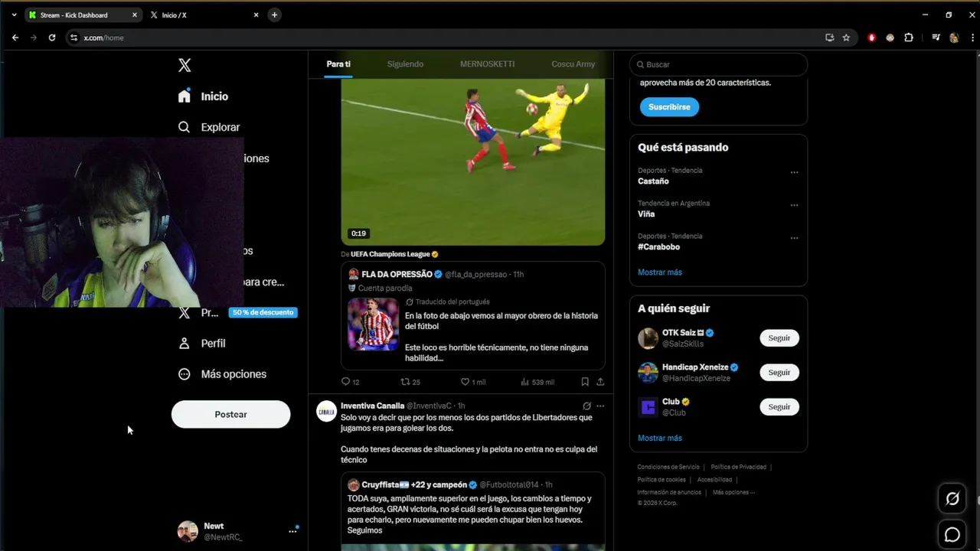This screenshot has height=551, width=980.
Task: Share the Champions League post
Action: (x=600, y=382)
